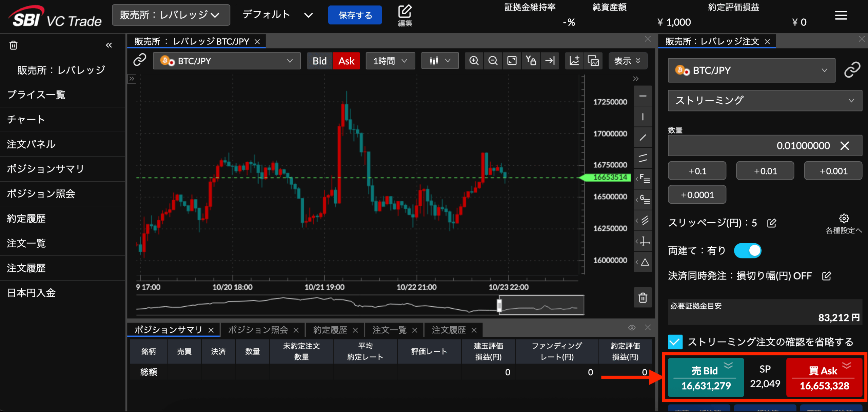The width and height of the screenshot is (868, 412).
Task: Edit slippage with the pencil icon
Action: (x=772, y=223)
